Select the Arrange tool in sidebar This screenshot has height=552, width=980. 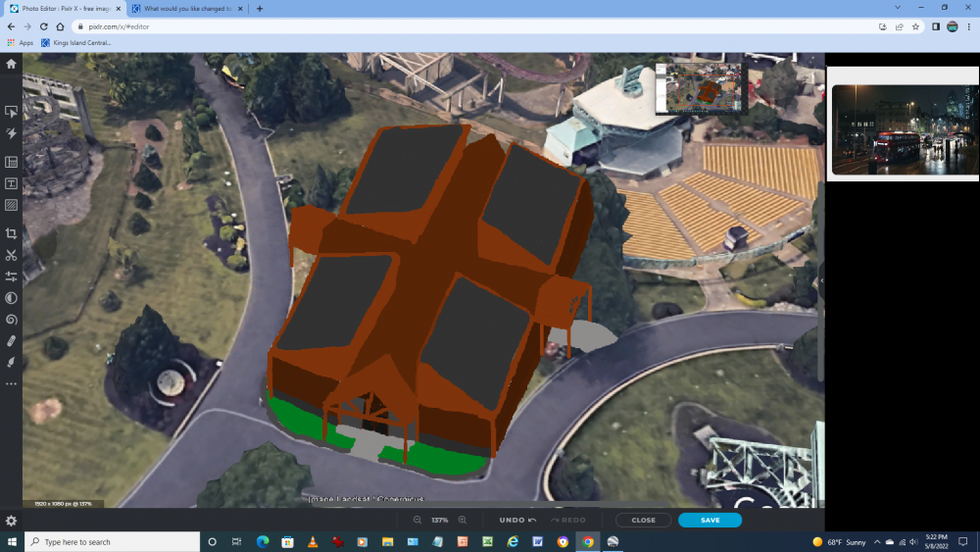point(11,112)
